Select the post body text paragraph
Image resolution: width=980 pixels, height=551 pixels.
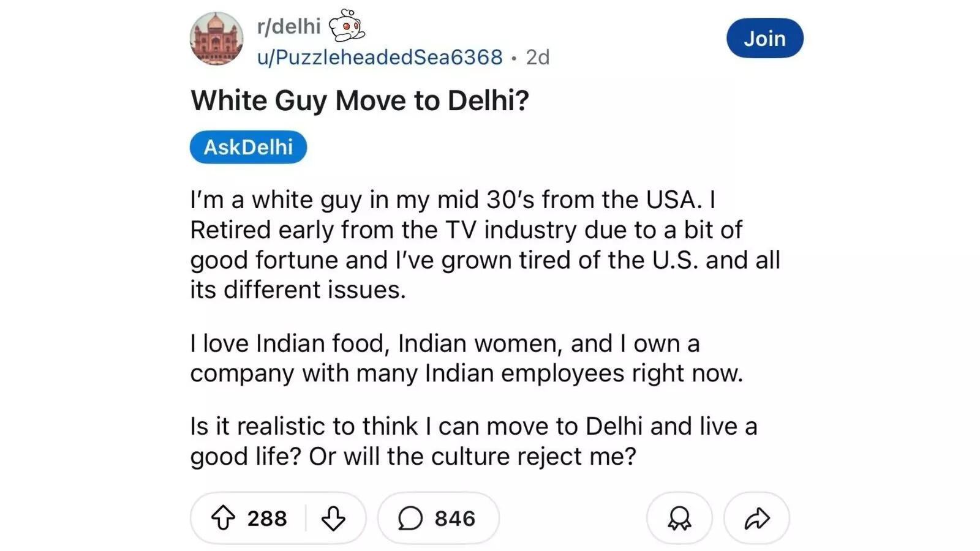[484, 245]
